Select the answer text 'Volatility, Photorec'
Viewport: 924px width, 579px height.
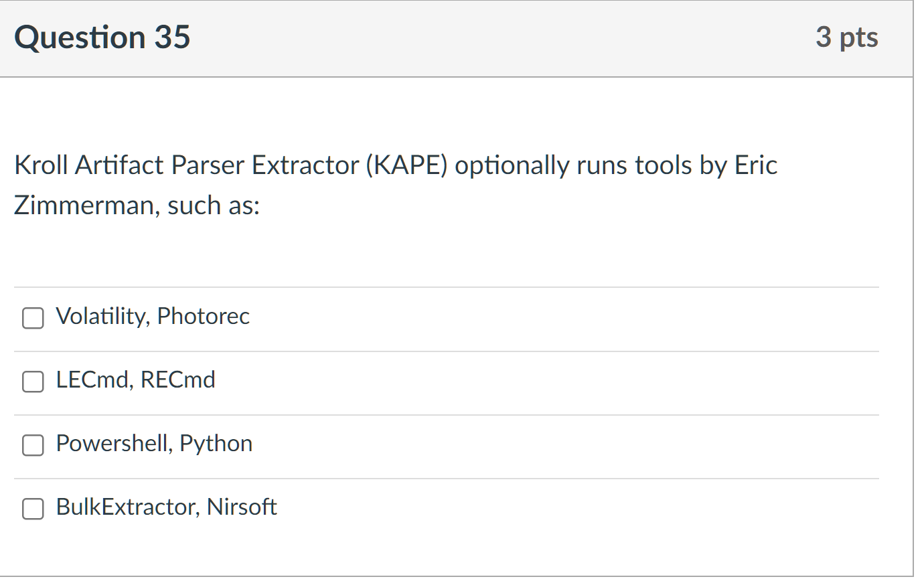[x=153, y=316]
